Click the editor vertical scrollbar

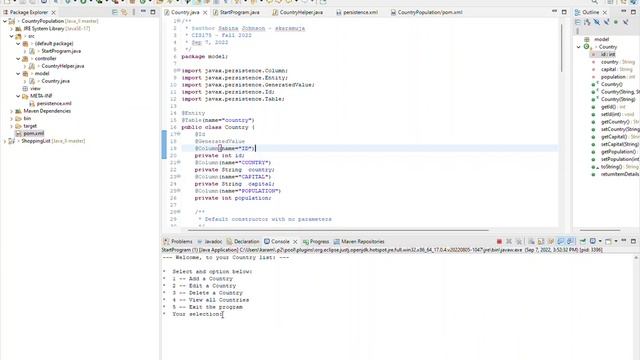tap(562, 47)
